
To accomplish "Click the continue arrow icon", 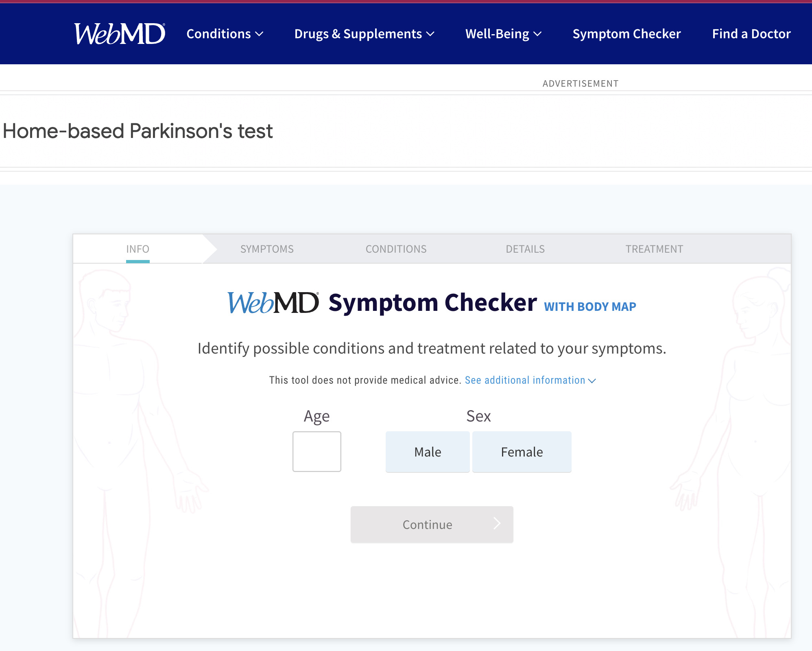I will point(497,524).
